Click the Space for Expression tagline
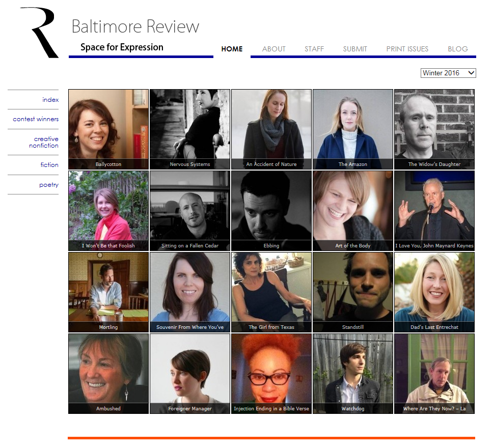 pos(122,47)
